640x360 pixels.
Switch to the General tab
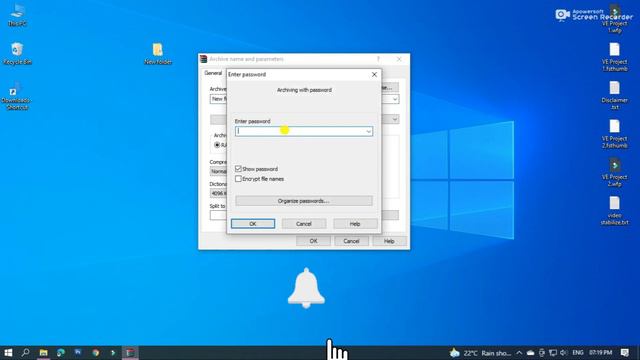tap(213, 73)
